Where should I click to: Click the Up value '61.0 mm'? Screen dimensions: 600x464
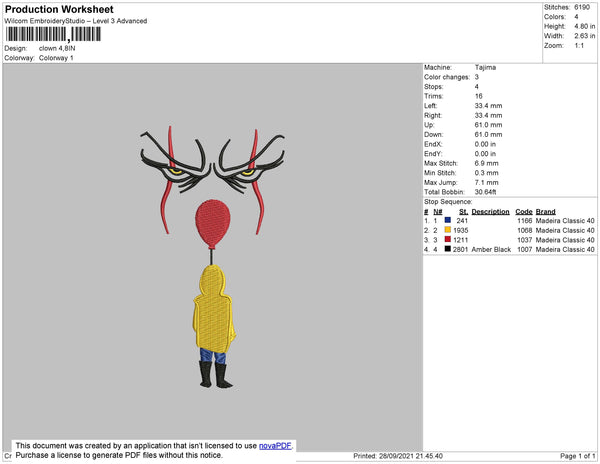pyautogui.click(x=488, y=125)
